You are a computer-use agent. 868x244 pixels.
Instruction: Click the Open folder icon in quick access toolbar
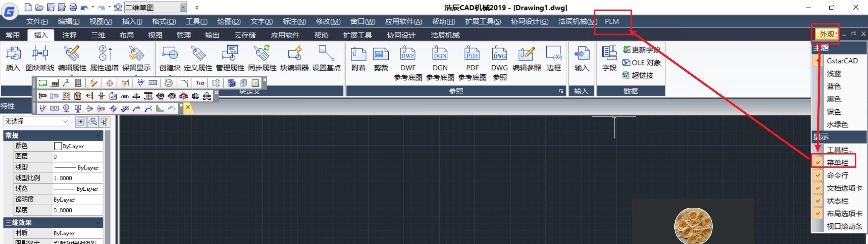coord(39,7)
